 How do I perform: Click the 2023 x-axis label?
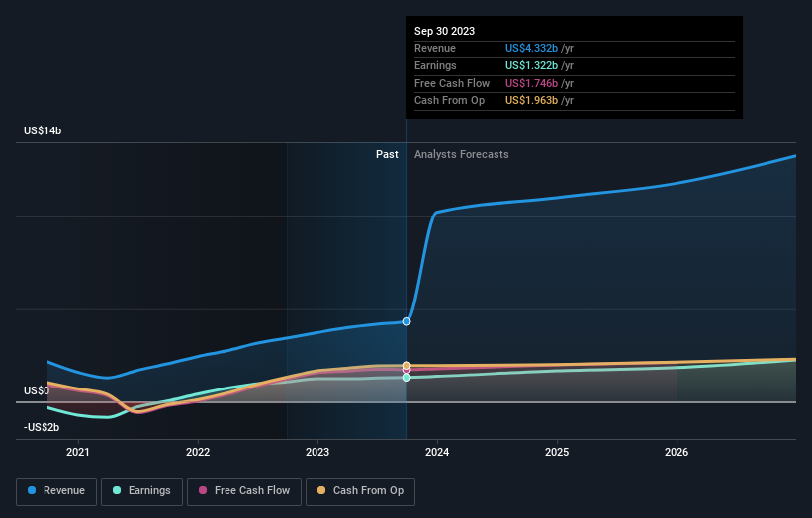317,452
